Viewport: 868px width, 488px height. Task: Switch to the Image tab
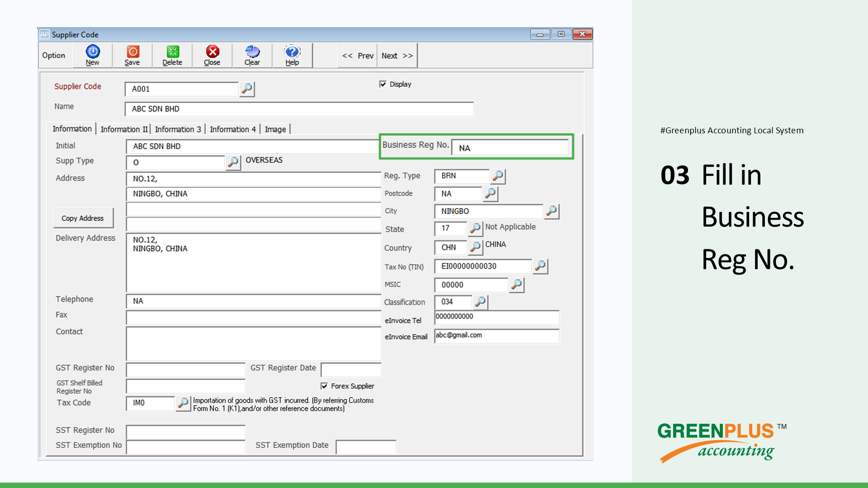coord(275,129)
